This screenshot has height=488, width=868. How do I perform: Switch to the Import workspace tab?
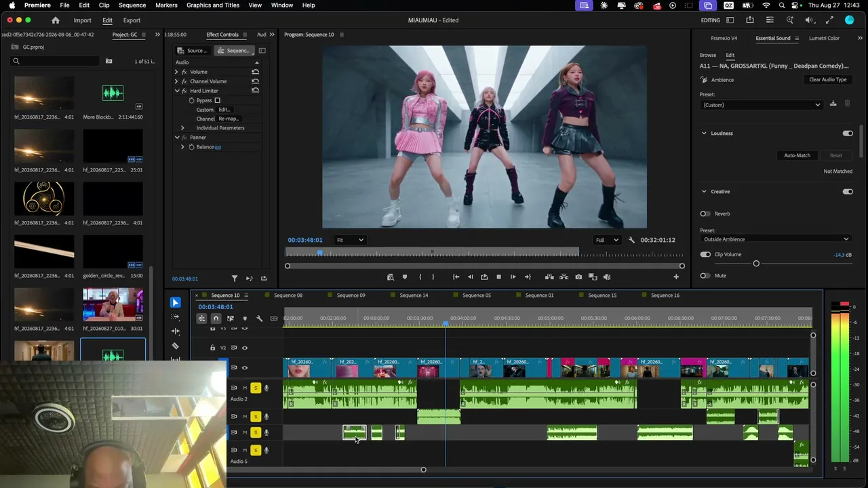pyautogui.click(x=82, y=20)
